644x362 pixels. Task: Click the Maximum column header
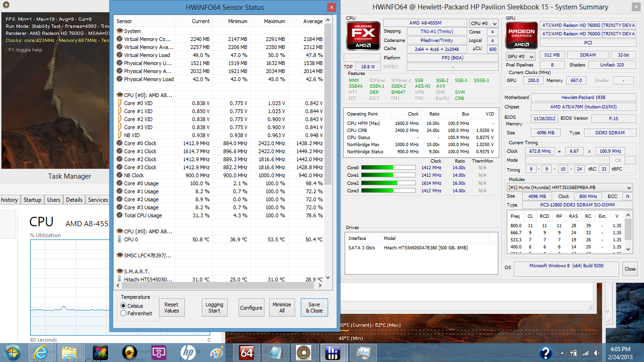[x=269, y=21]
